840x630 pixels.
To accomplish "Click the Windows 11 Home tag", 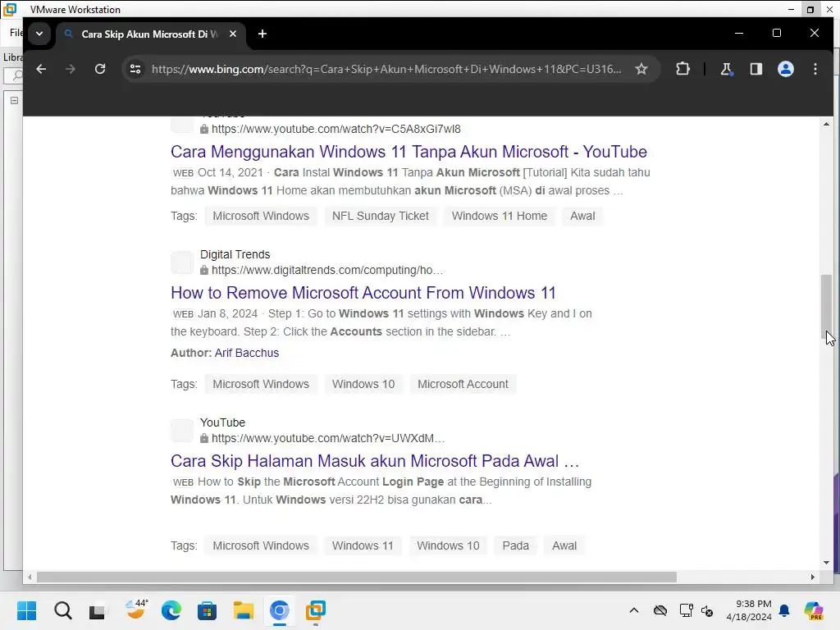I will 500,216.
